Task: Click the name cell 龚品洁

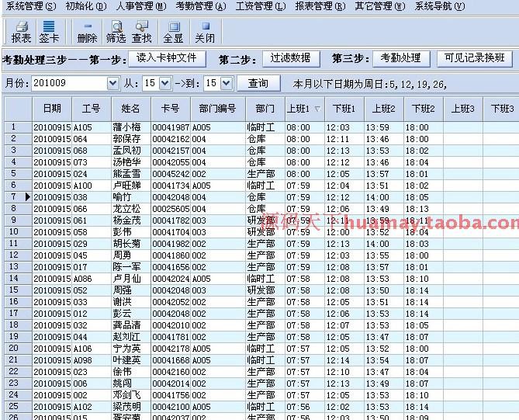Action: [131, 325]
